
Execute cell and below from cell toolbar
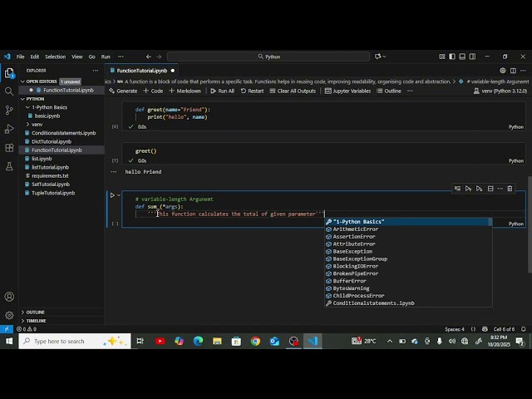479,189
